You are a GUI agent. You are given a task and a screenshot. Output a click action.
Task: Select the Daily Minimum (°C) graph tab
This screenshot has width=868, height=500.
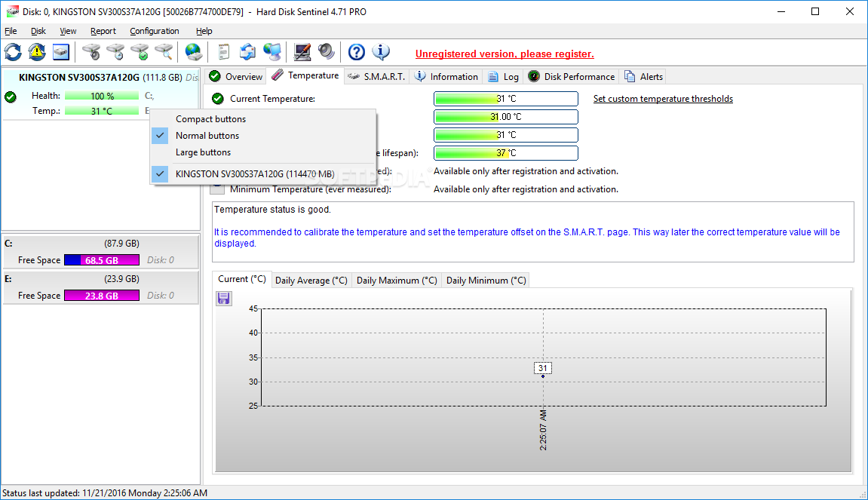486,281
